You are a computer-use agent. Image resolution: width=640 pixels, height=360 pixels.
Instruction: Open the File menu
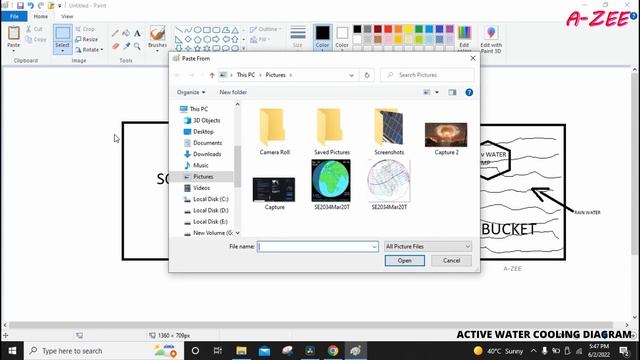pyautogui.click(x=14, y=16)
